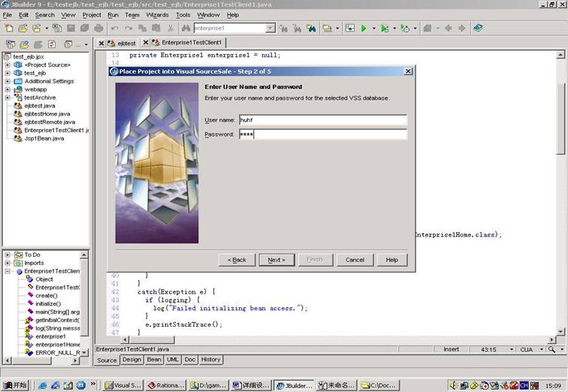
Task: Open the Search menu
Action: tap(44, 15)
